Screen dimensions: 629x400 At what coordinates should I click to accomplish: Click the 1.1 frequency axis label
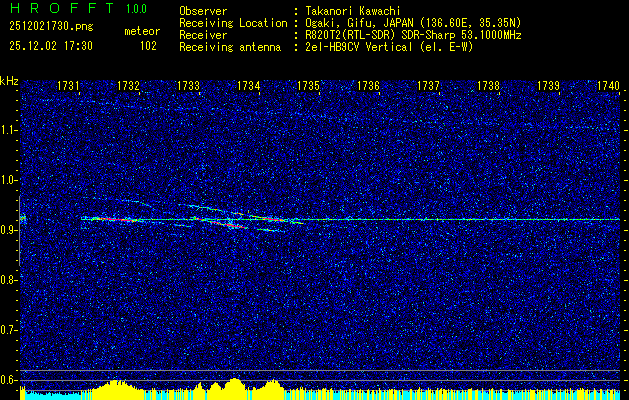coord(8,130)
